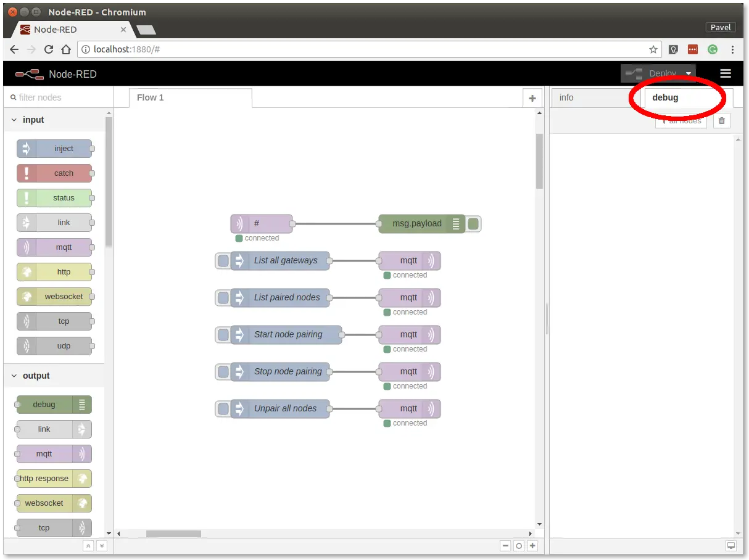Zoom out of the flow workspace

pyautogui.click(x=505, y=546)
